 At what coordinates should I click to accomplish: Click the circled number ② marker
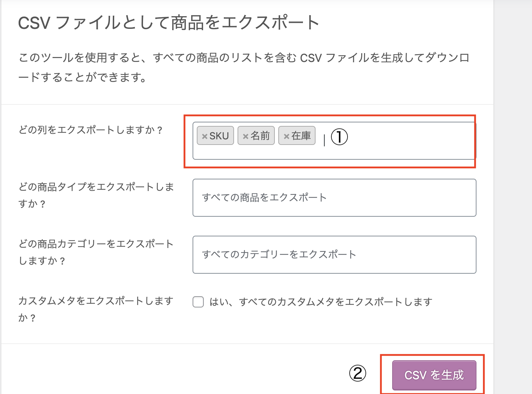click(357, 373)
